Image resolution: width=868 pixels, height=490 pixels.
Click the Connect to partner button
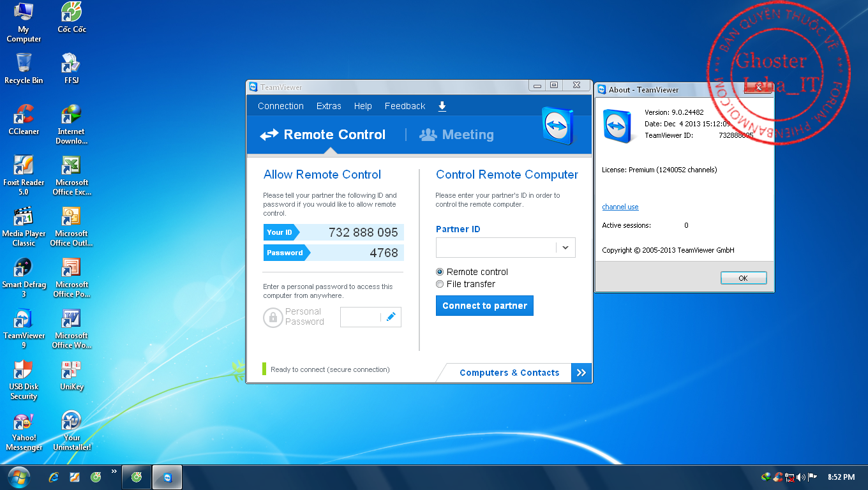pyautogui.click(x=484, y=306)
